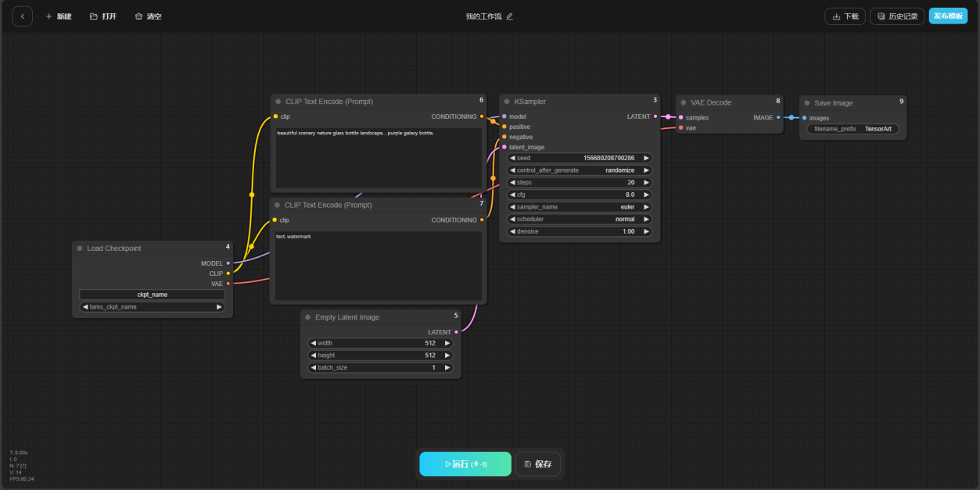Open the control_after_generate dropdown
Viewport: 980px width, 490px height.
(579, 170)
